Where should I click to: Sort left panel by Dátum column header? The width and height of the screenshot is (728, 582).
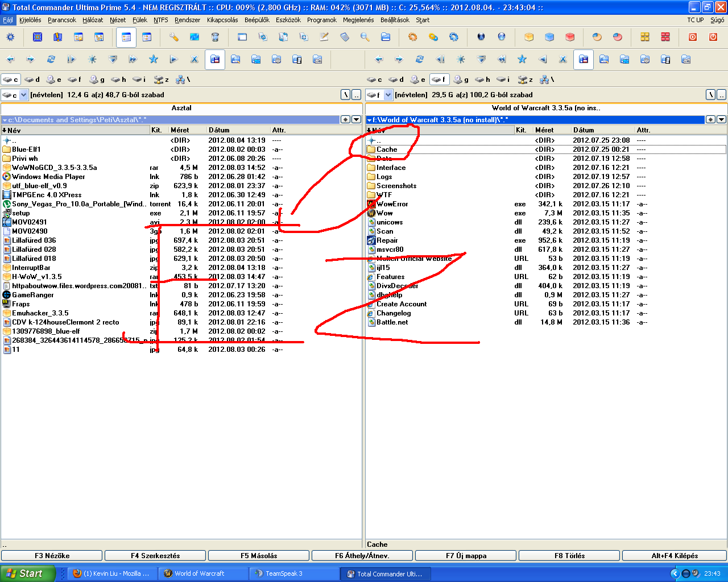pyautogui.click(x=238, y=130)
